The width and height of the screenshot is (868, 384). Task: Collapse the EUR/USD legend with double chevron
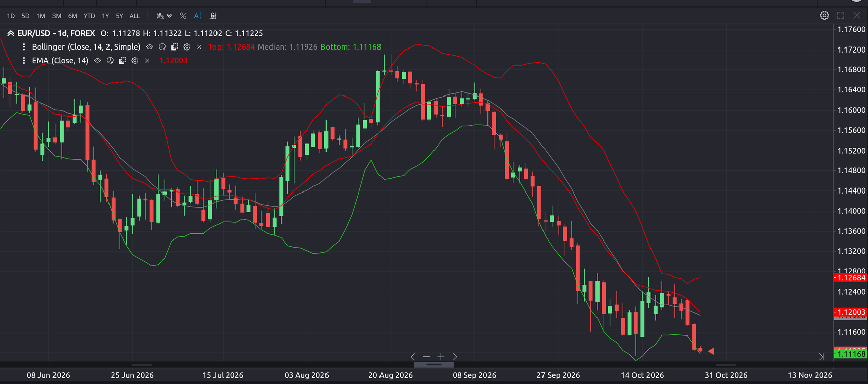click(10, 33)
